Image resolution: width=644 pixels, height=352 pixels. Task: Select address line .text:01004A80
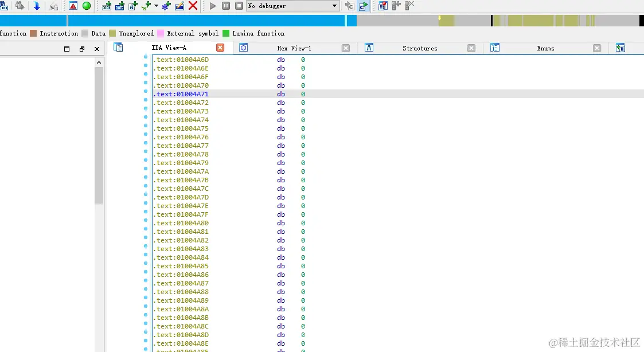point(181,223)
